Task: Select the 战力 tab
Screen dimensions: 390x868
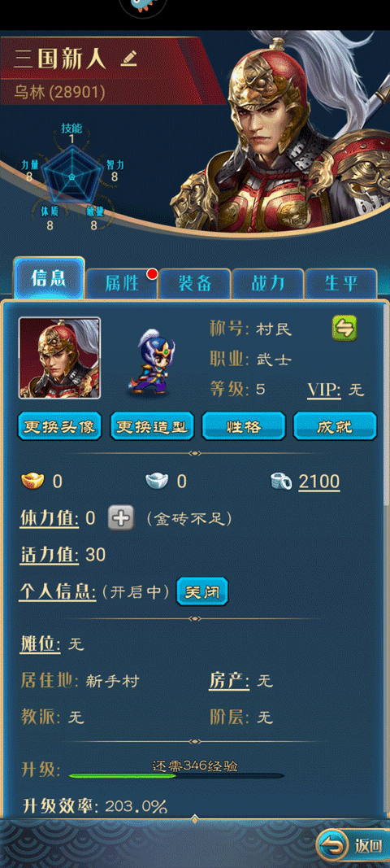Action: coord(268,283)
